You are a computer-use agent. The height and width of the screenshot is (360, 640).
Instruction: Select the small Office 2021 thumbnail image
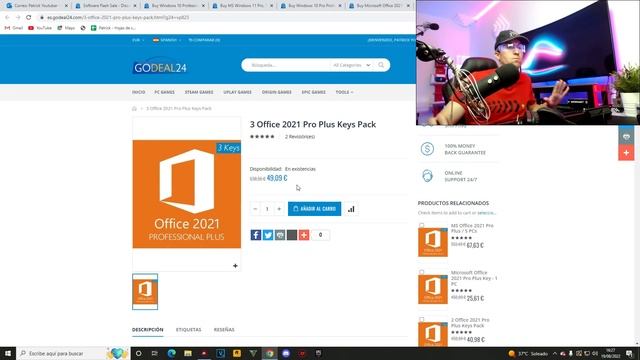coord(145,291)
